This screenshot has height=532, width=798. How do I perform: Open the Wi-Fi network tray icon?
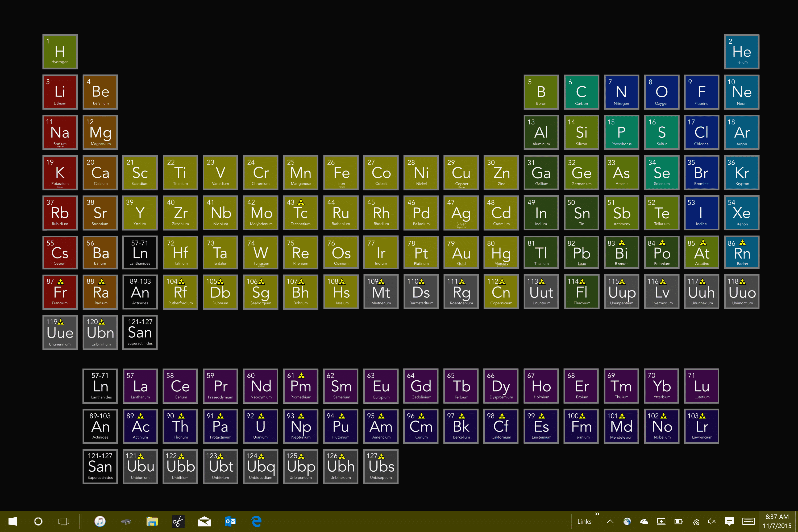[696, 521]
